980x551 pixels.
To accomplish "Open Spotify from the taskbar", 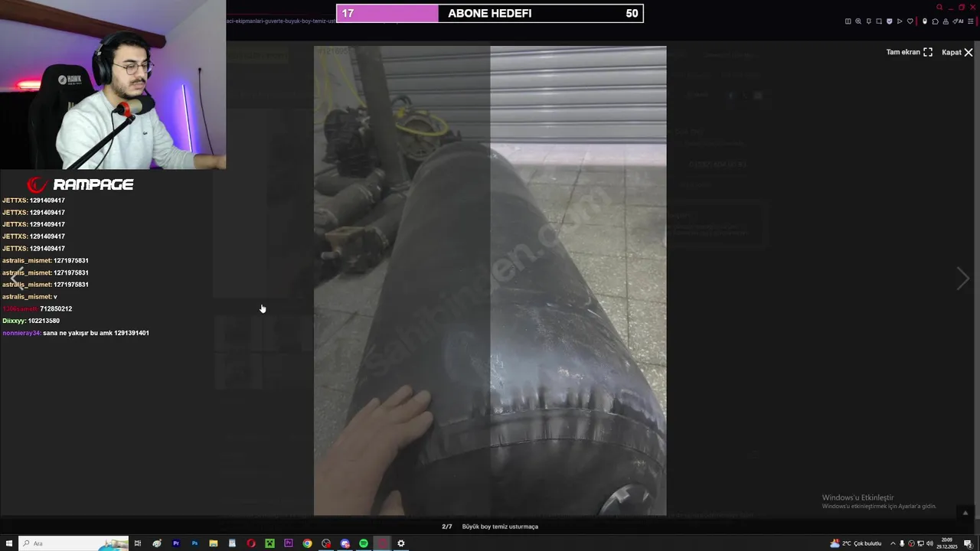I will coord(364,543).
